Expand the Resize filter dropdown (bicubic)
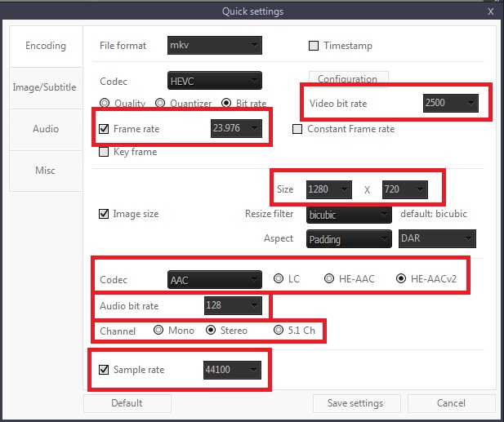This screenshot has width=504, height=422. pos(349,215)
